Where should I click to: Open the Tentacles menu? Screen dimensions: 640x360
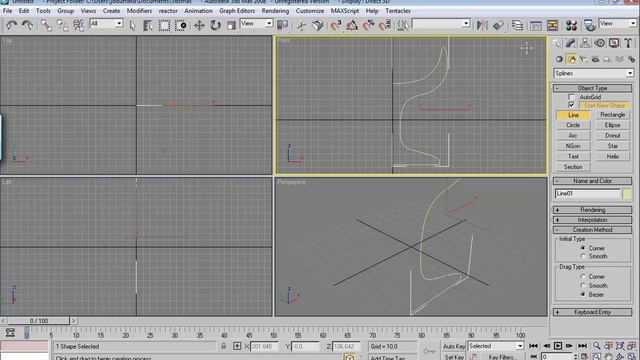coord(398,11)
